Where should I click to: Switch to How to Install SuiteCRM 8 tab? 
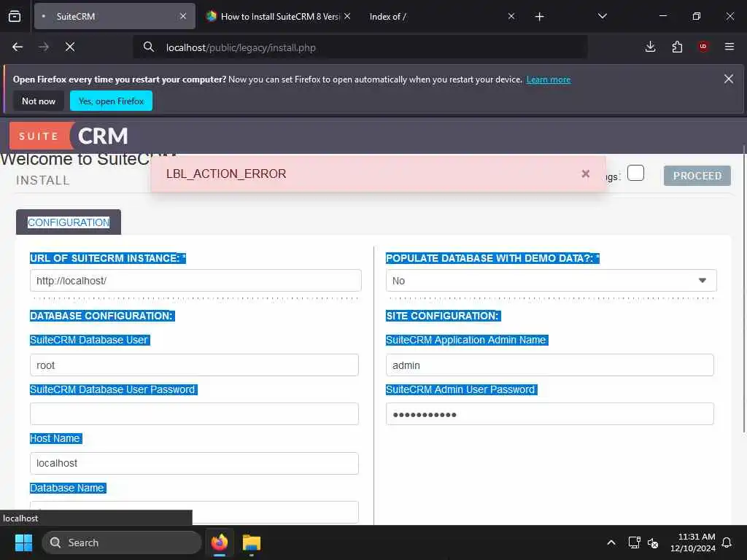(279, 17)
